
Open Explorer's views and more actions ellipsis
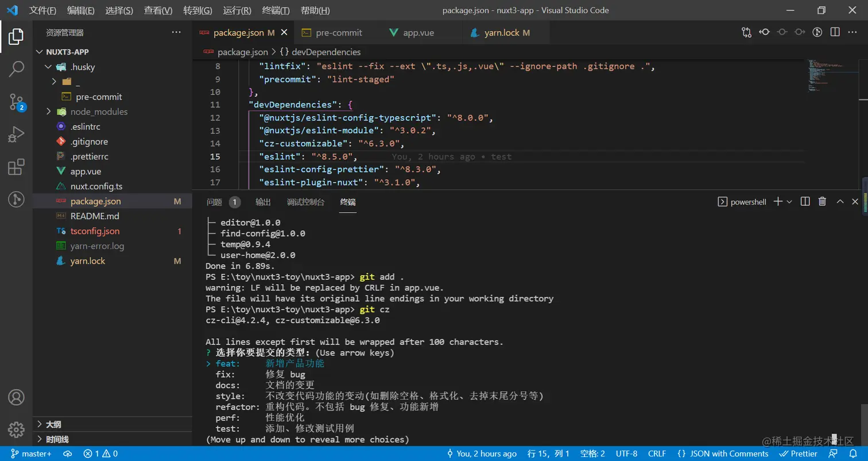click(176, 33)
